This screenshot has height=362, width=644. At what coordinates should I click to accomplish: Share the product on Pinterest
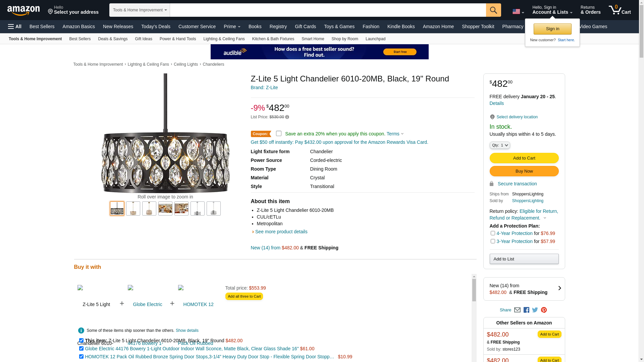tap(544, 310)
